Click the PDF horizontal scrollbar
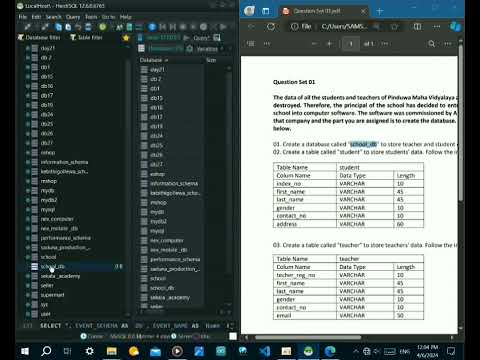 [308, 337]
